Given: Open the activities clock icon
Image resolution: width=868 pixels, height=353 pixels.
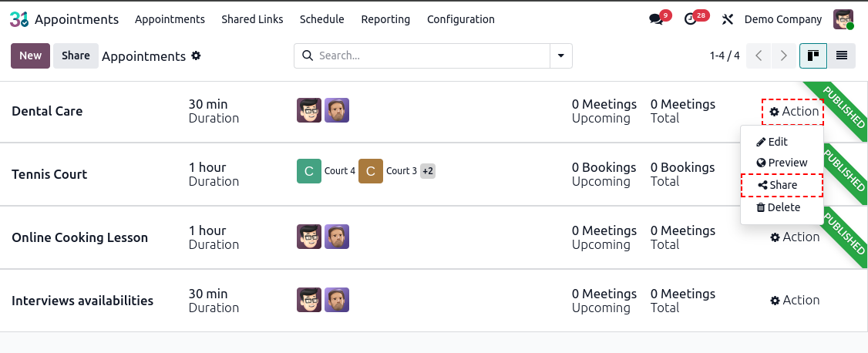Looking at the screenshot, I should point(690,19).
